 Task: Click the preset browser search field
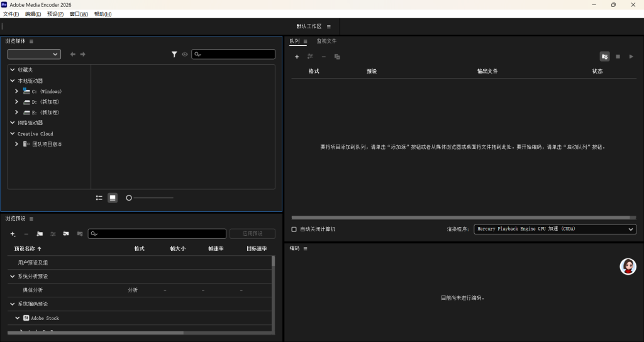point(156,234)
